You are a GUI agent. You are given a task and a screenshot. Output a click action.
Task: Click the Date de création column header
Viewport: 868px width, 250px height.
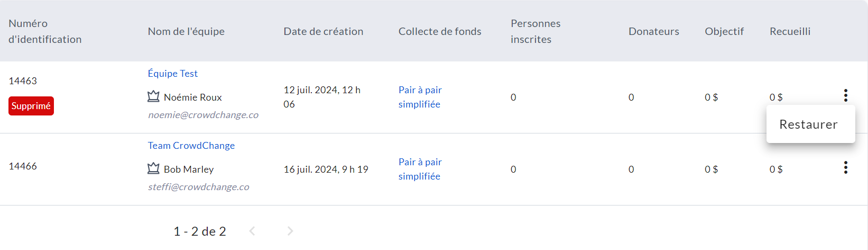click(324, 31)
